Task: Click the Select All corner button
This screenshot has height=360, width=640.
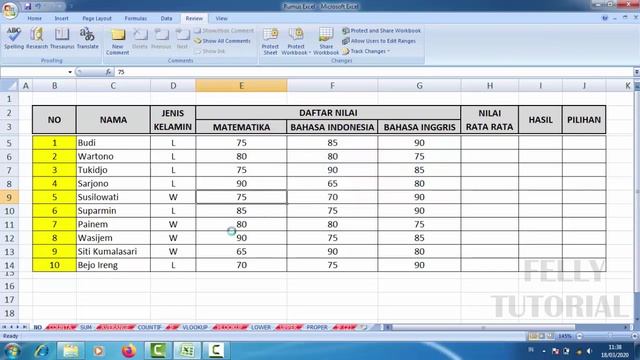Action: pyautogui.click(x=9, y=86)
